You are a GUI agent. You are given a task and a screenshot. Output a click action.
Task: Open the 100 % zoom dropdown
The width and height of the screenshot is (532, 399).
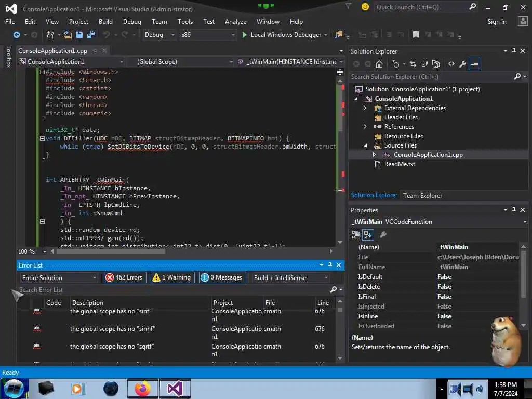point(45,251)
